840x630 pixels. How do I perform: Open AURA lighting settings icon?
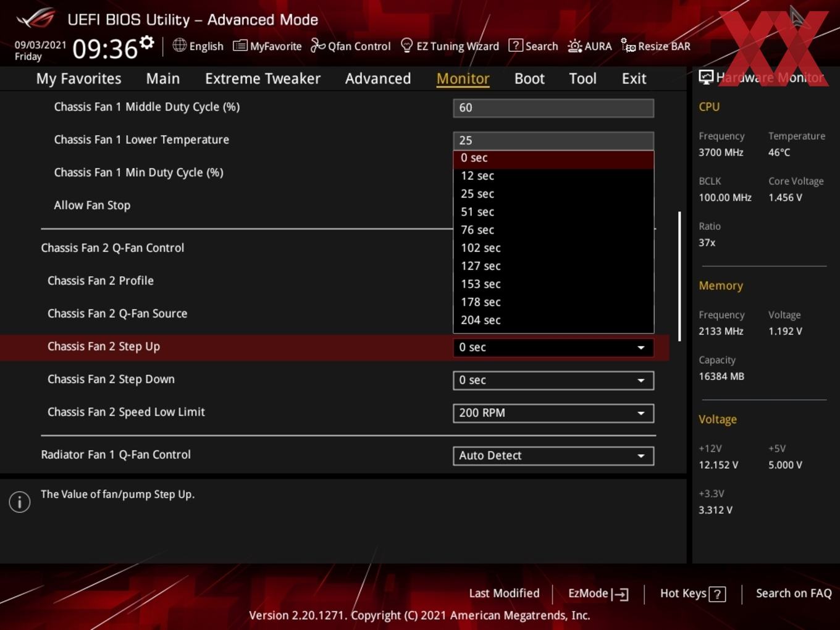pyautogui.click(x=574, y=46)
